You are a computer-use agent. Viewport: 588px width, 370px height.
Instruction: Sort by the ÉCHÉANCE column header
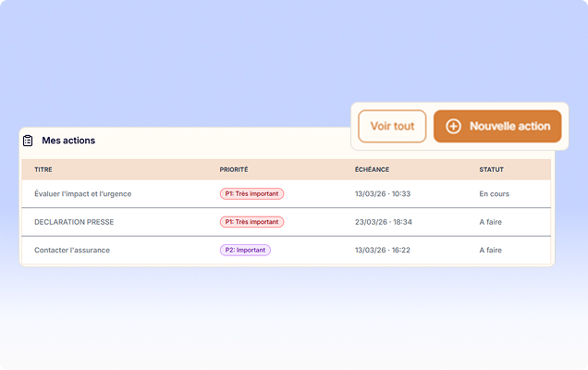pyautogui.click(x=372, y=170)
